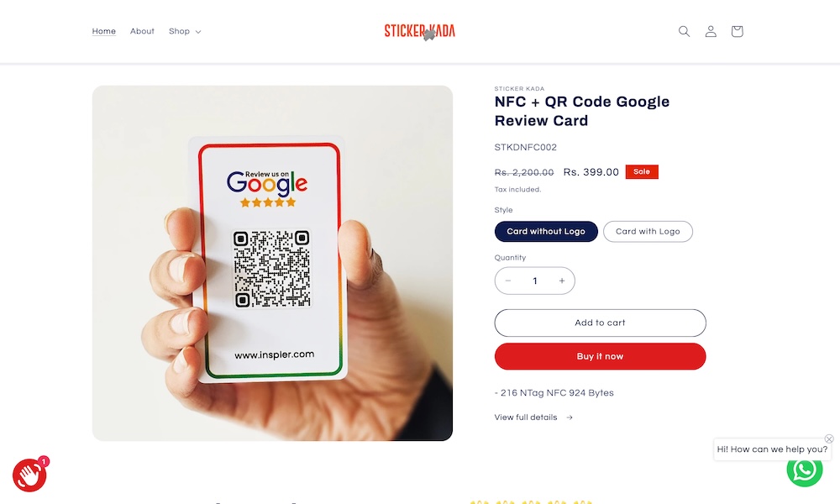Increase quantity with plus icon

coord(562,281)
